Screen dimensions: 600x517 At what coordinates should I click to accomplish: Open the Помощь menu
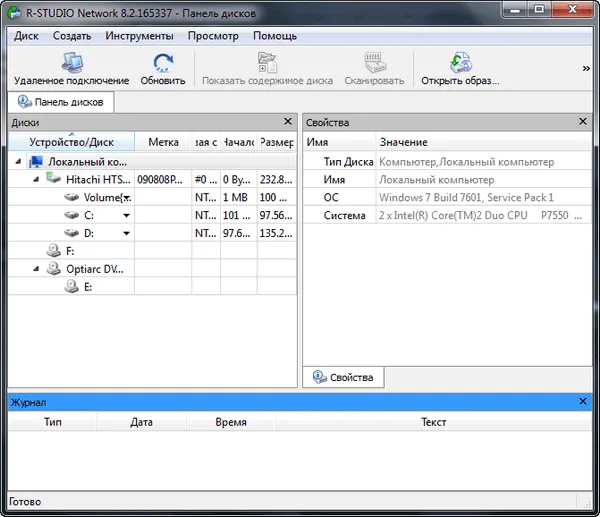point(275,36)
